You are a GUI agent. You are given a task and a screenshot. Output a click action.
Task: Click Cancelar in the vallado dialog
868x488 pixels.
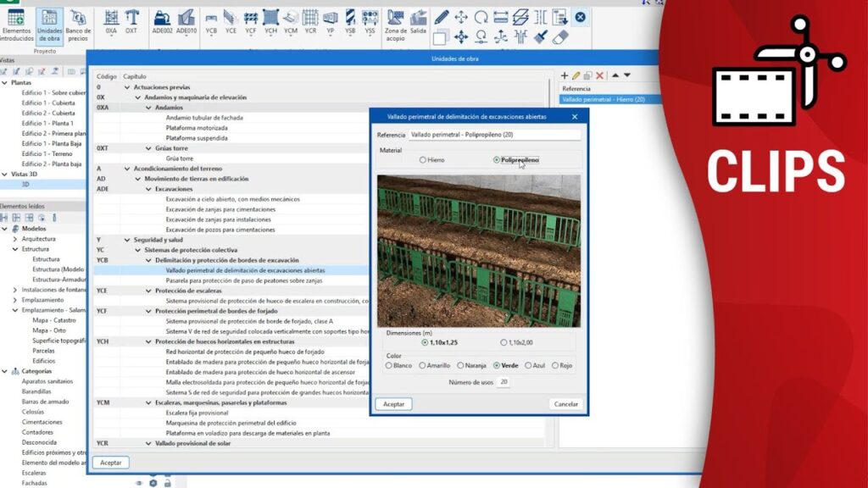(x=565, y=404)
